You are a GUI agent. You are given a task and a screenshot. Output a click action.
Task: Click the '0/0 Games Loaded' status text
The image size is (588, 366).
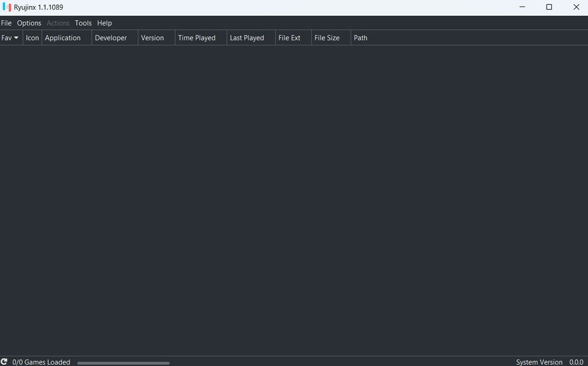41,362
